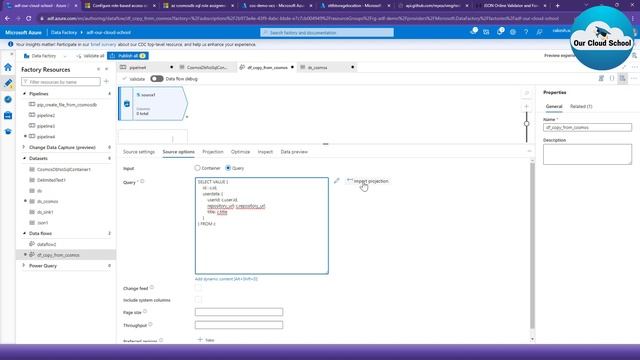Viewport: 640px width, 360px height.
Task: Select pip_create_file_from_cosmosdb pipeline
Action: click(x=66, y=105)
